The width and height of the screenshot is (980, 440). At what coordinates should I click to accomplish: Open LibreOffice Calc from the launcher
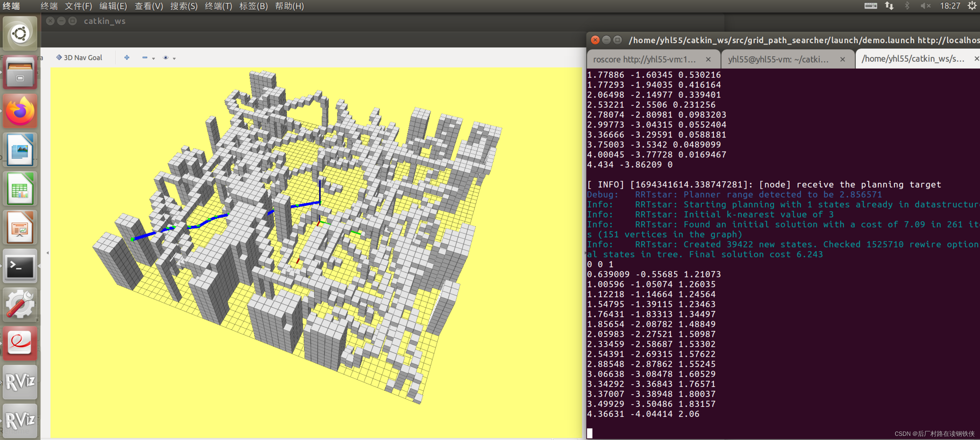20,189
